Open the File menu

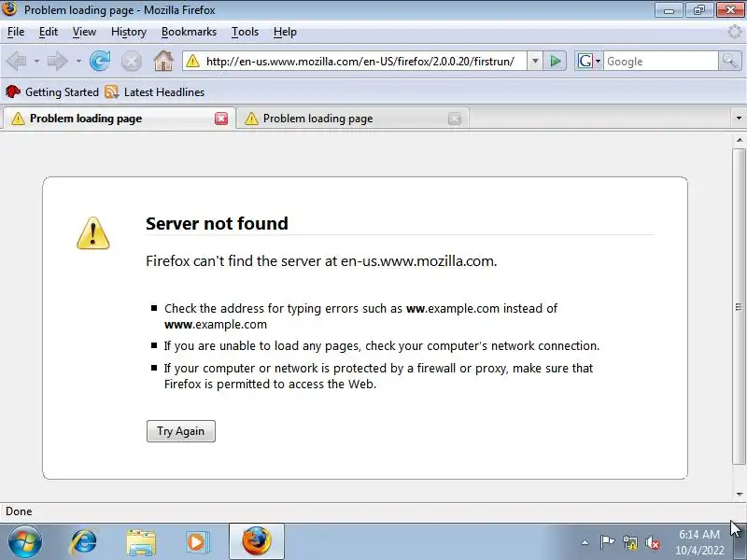click(16, 32)
